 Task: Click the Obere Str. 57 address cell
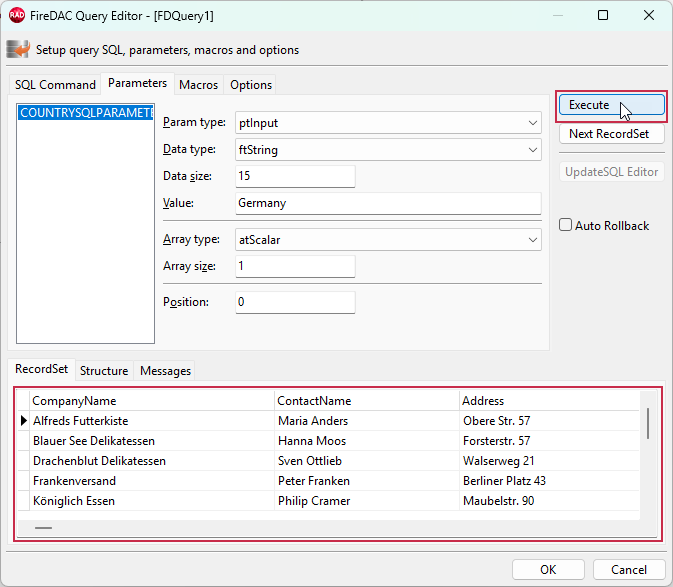(x=550, y=421)
